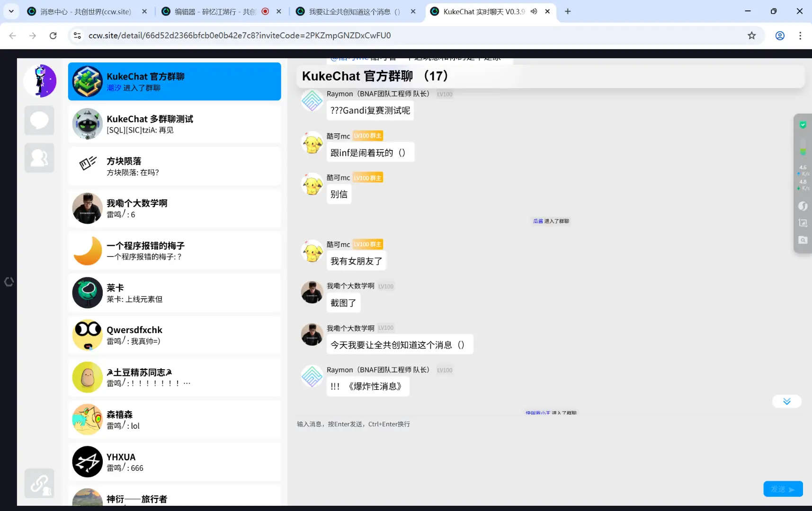The width and height of the screenshot is (812, 511).
Task: Close the 消息中心 tab
Action: pyautogui.click(x=144, y=11)
